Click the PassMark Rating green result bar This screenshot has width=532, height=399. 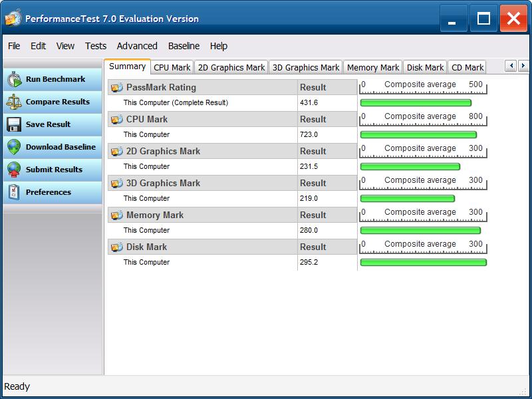416,103
